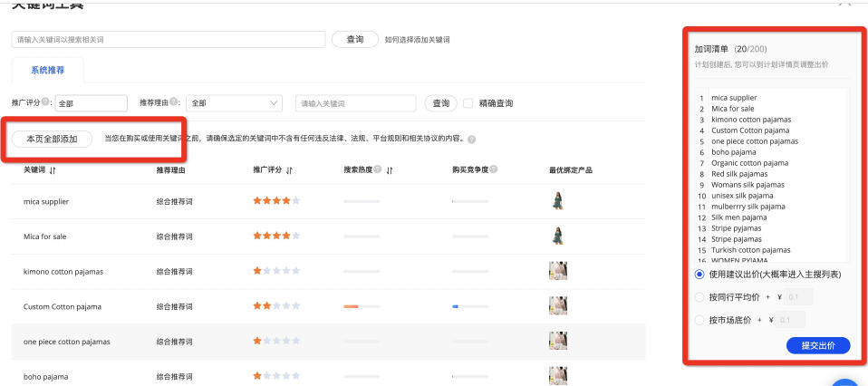This screenshot has width=868, height=386.
Task: Click help icon after the legal notice text
Action: click(472, 140)
